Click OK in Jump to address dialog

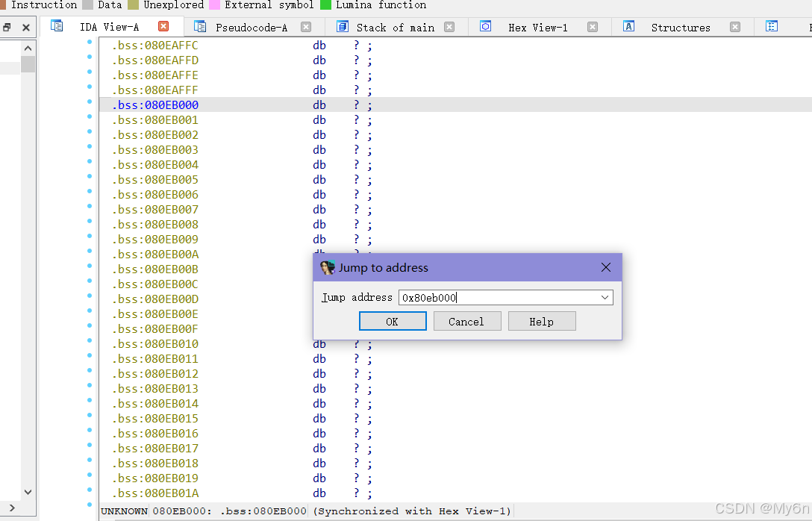point(393,321)
